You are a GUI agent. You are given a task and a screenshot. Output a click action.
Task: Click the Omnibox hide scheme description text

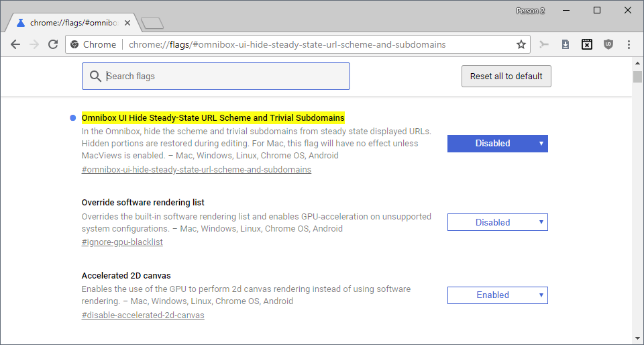tap(256, 144)
